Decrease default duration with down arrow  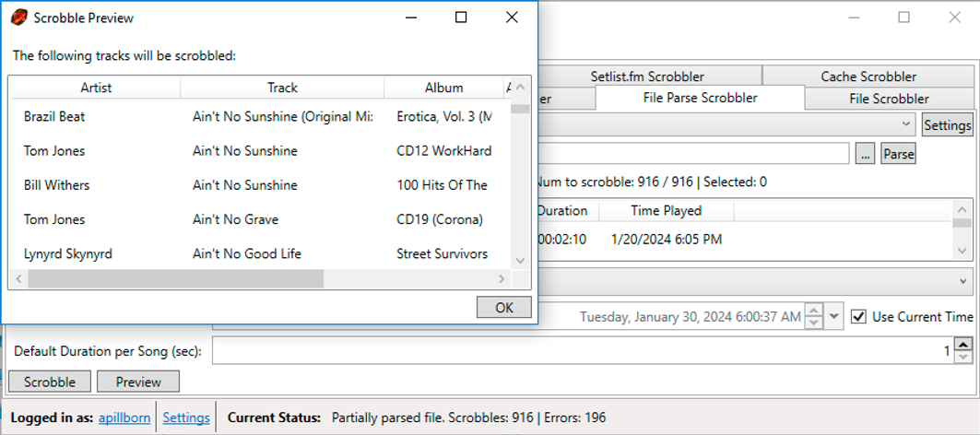coord(964,358)
